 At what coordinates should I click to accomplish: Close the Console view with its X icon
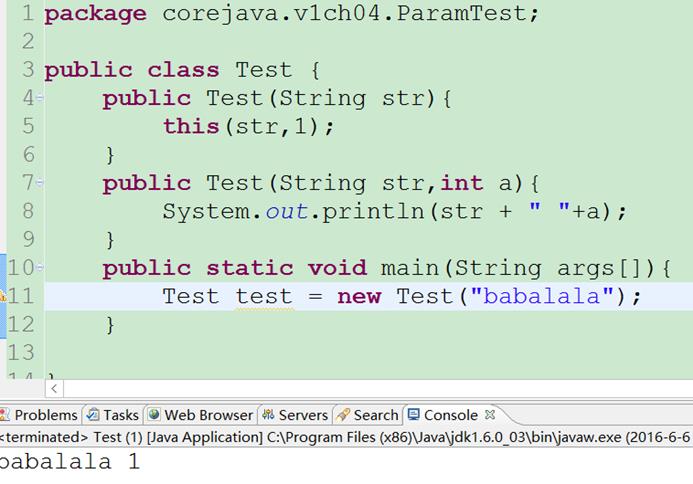[490, 415]
